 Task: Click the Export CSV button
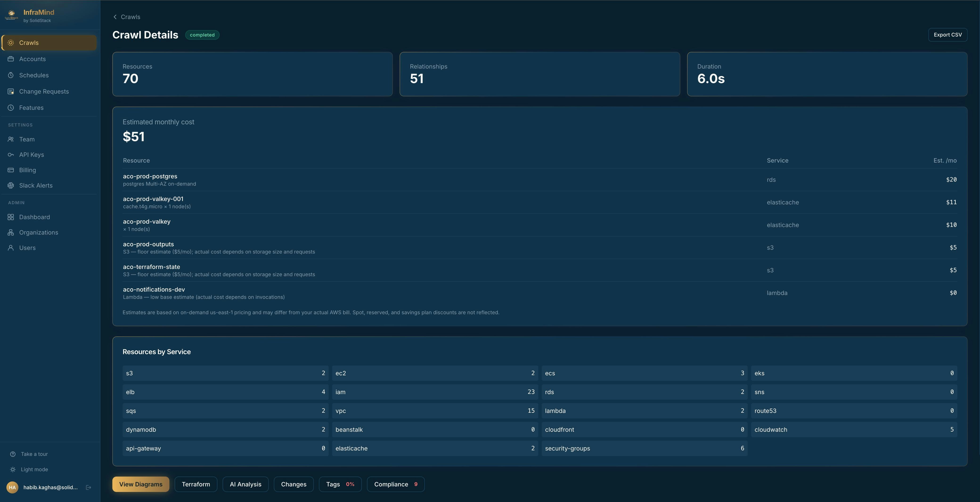click(x=948, y=35)
